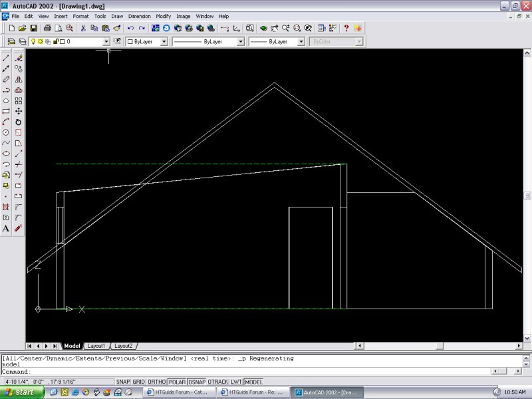Click the New drawing icon
The image size is (532, 399).
point(11,28)
